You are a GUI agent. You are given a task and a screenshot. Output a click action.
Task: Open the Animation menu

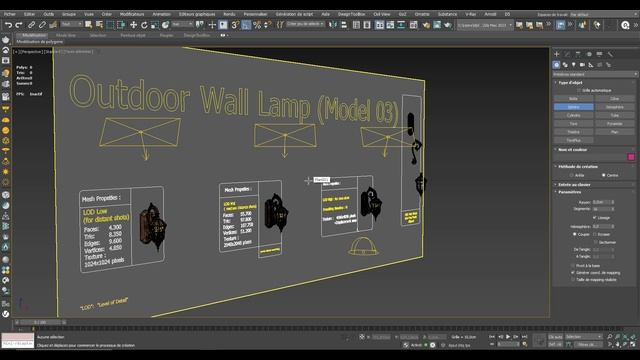(x=162, y=14)
